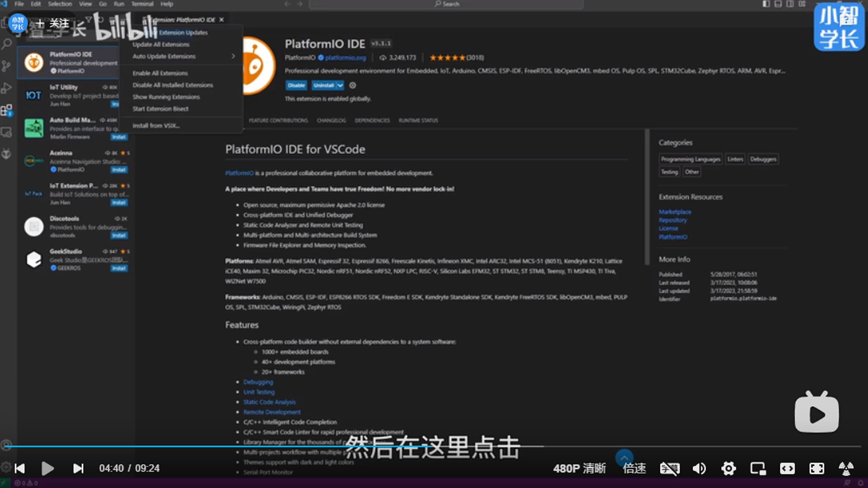Open the Marketplace resource link
Viewport: 868px width, 488px height.
coord(675,212)
